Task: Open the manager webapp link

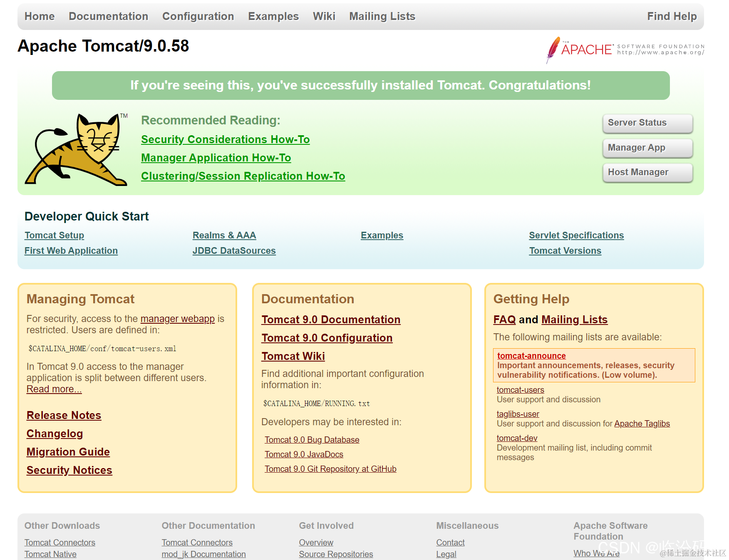Action: pos(178,319)
